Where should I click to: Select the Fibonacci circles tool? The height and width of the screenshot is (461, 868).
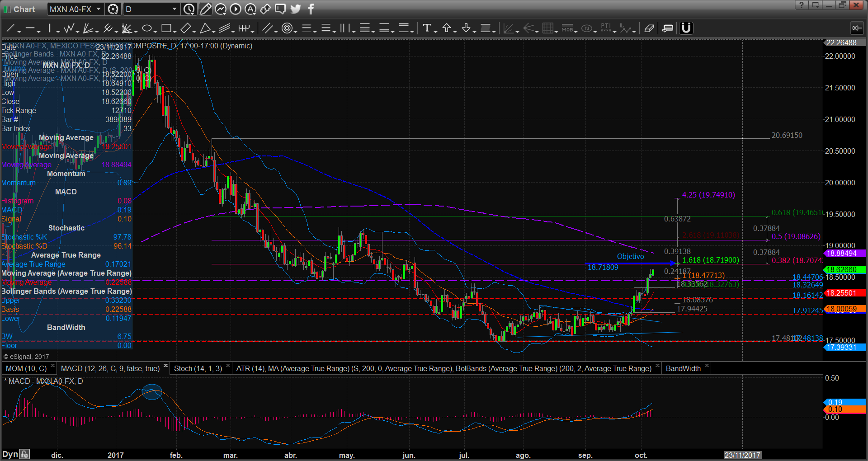pyautogui.click(x=287, y=28)
